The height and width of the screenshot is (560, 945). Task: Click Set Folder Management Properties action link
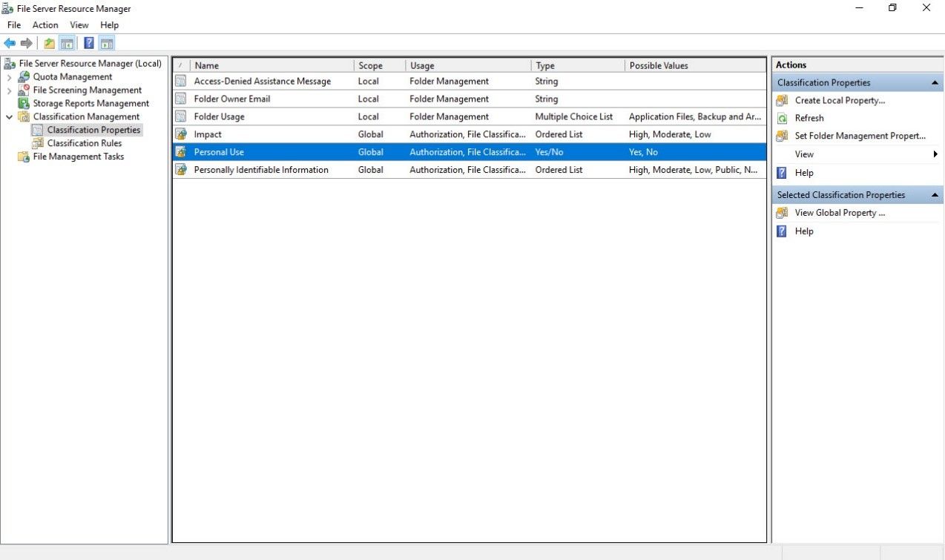coord(860,136)
